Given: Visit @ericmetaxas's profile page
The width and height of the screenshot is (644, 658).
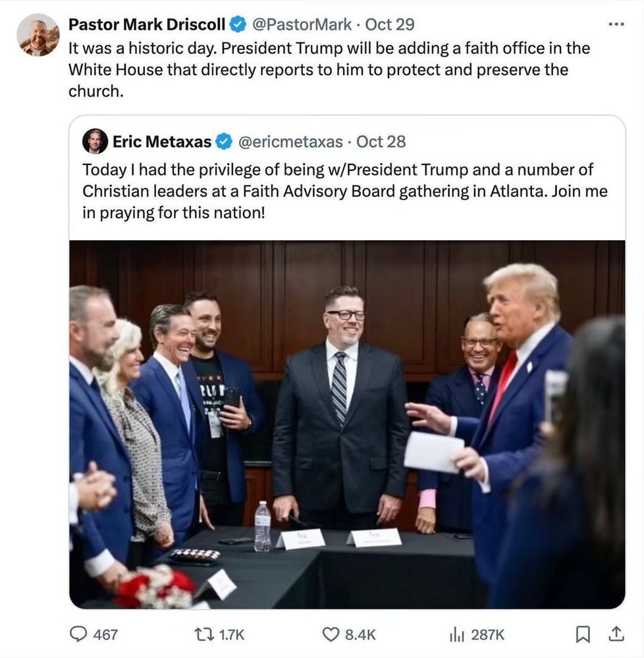Looking at the screenshot, I should pos(290,141).
